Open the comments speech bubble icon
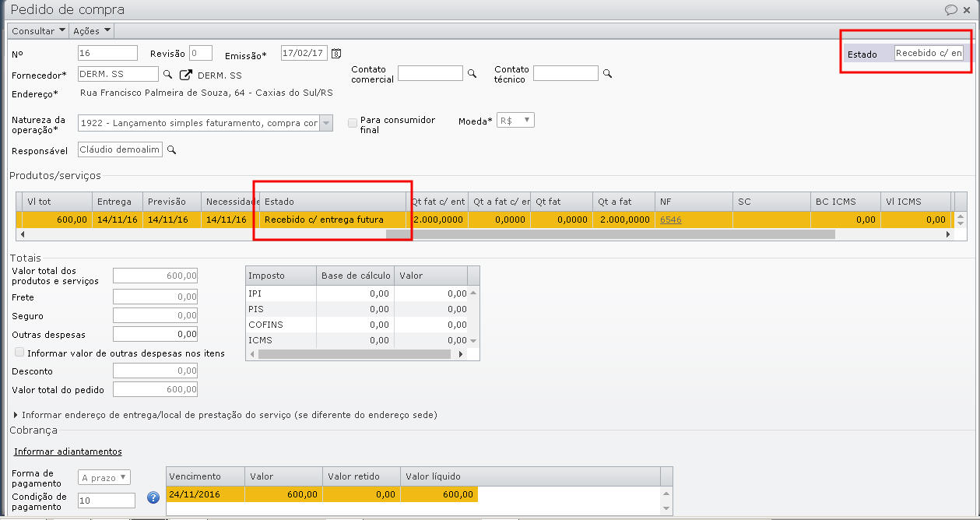 pos(950,10)
